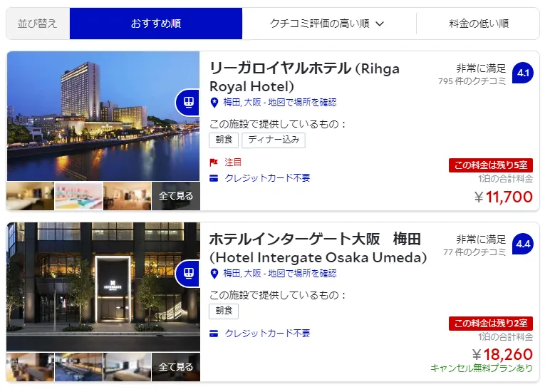Click credit card icon in Rihga Royal listing
The image size is (550, 392).
[x=214, y=178]
